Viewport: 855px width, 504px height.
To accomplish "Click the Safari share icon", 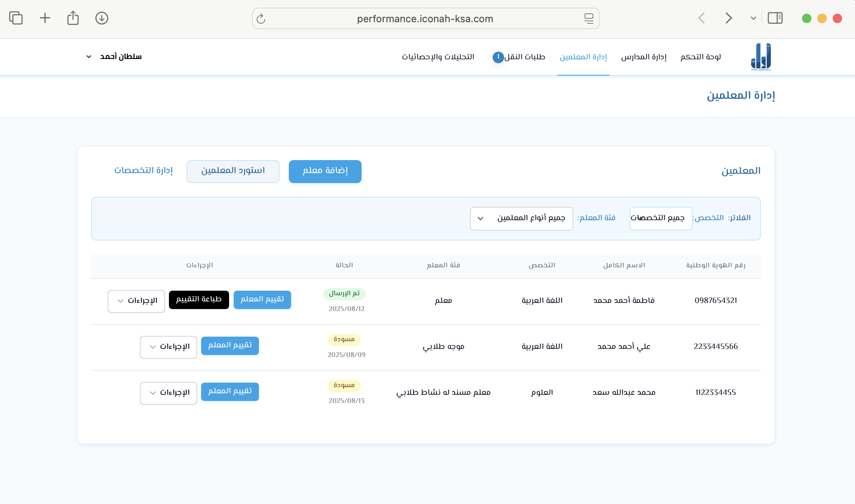I will point(73,18).
